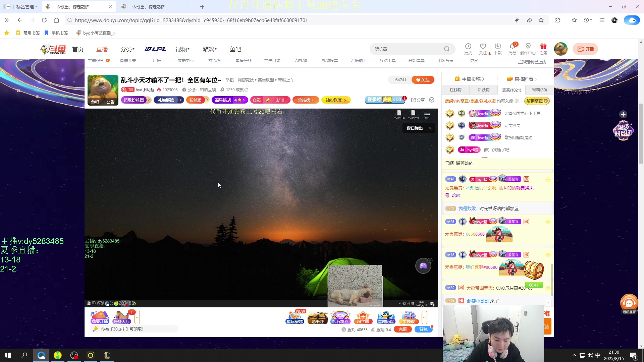Open 雪域历险 activity icon
The width and height of the screenshot is (644, 362).
point(386,317)
